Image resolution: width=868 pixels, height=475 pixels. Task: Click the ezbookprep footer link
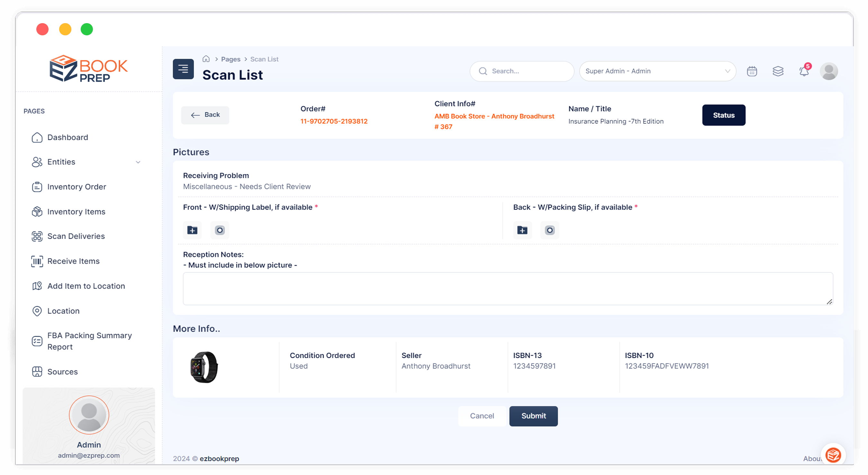coord(219,459)
